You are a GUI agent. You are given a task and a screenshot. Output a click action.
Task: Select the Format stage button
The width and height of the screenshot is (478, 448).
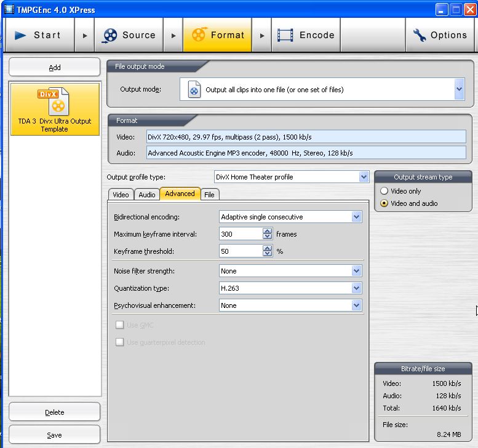[x=217, y=35]
